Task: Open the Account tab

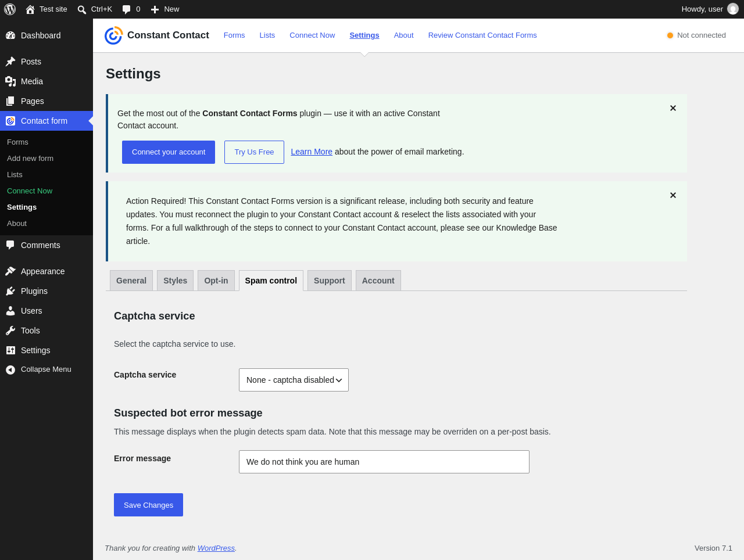Action: point(378,281)
